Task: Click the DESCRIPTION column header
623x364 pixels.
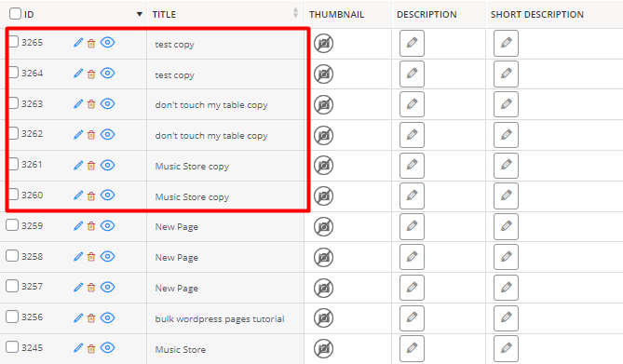Action: pos(427,14)
